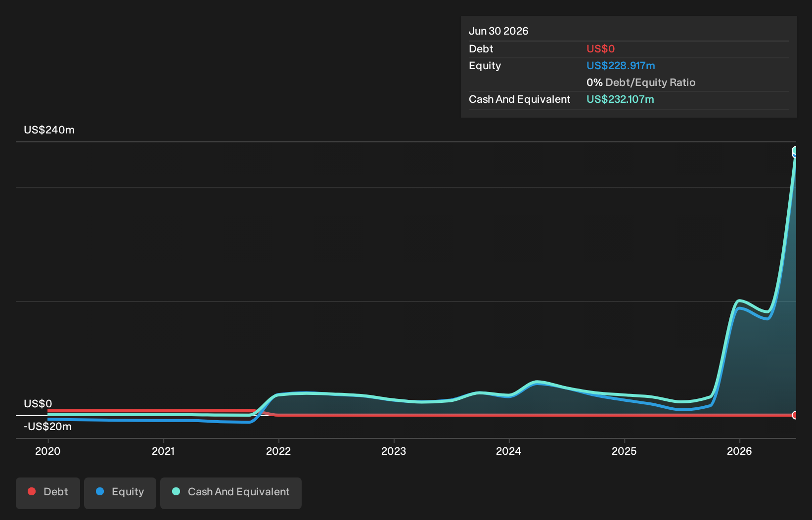Select the teal Cash endpoint marker at chart top

tap(795, 150)
